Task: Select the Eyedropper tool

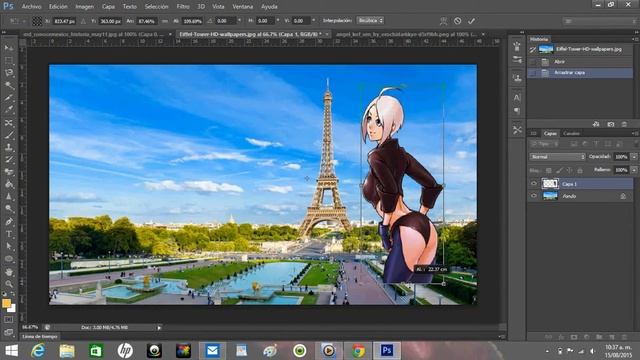Action: pyautogui.click(x=9, y=110)
